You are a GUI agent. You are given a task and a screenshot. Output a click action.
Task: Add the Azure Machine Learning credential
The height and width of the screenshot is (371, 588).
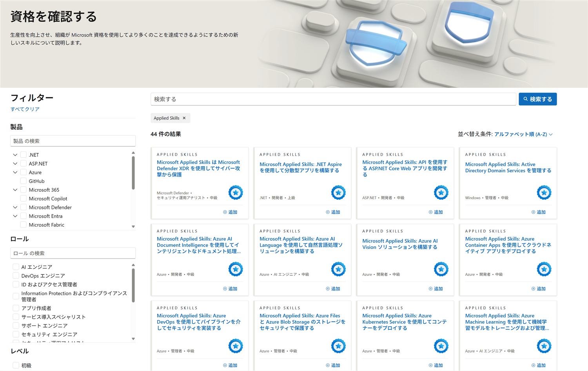(x=539, y=365)
